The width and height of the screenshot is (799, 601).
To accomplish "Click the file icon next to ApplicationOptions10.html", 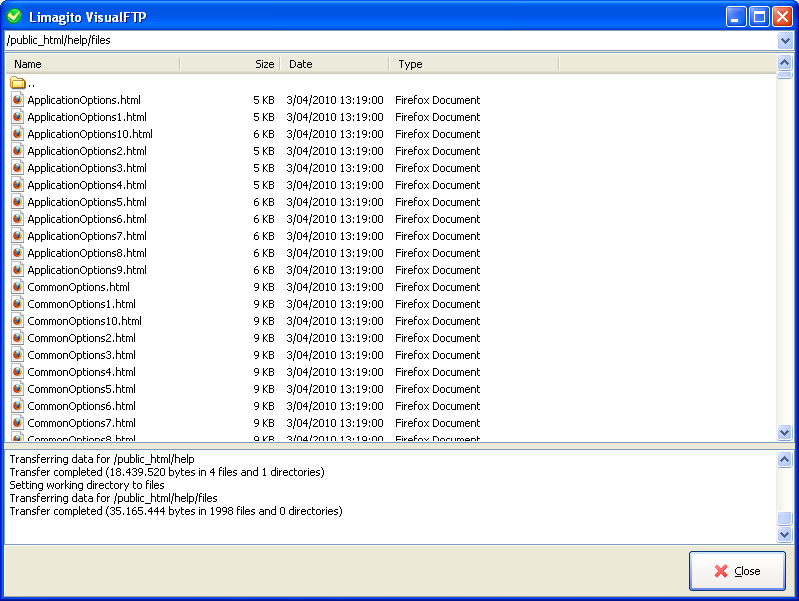I will point(17,134).
